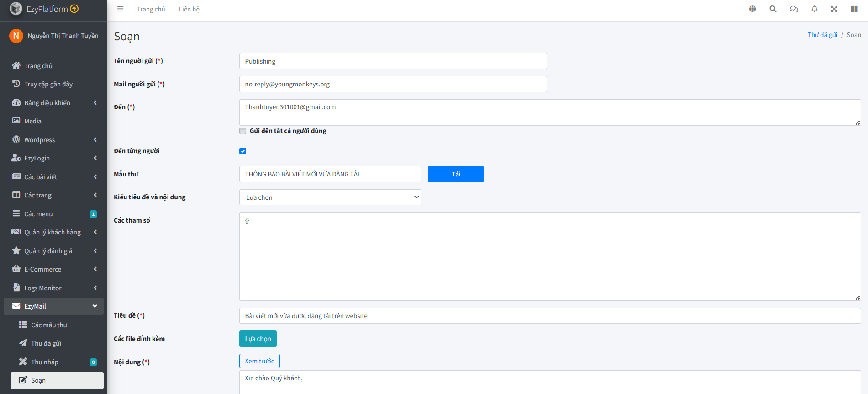This screenshot has width=868, height=394.
Task: Enable Gửi đến tất cả người dùng checkbox
Action: pyautogui.click(x=243, y=131)
